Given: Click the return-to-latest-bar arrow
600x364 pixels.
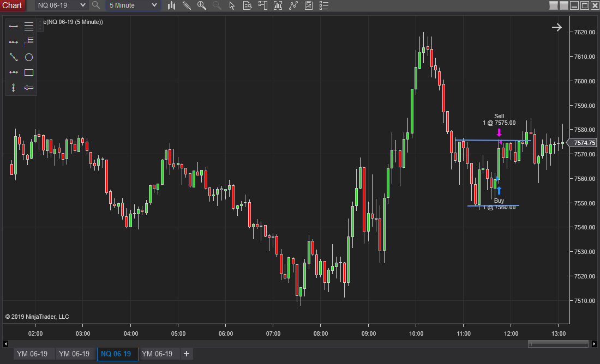Looking at the screenshot, I should point(557,27).
